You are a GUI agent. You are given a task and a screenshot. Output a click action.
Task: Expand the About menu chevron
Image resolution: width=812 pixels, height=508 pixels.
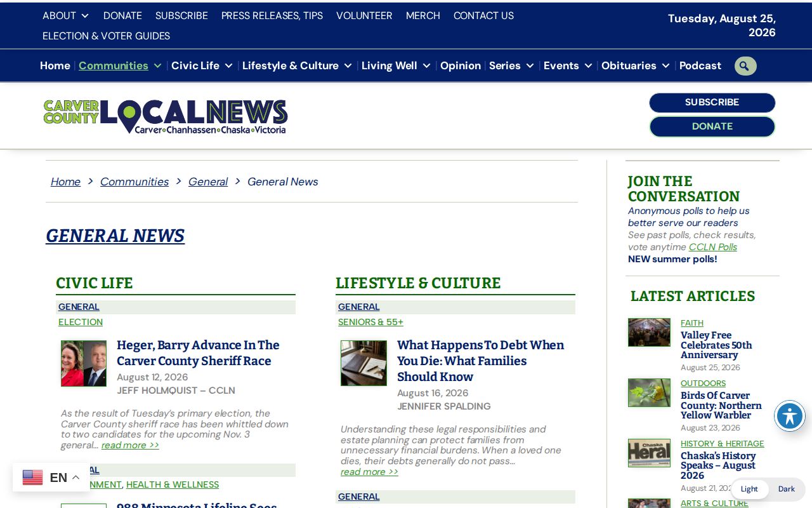point(85,16)
